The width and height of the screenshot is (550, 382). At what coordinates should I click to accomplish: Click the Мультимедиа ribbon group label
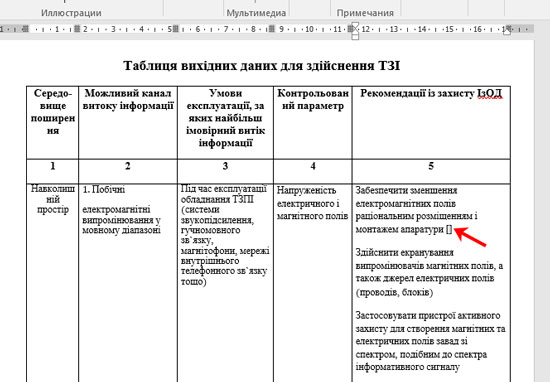(x=256, y=13)
